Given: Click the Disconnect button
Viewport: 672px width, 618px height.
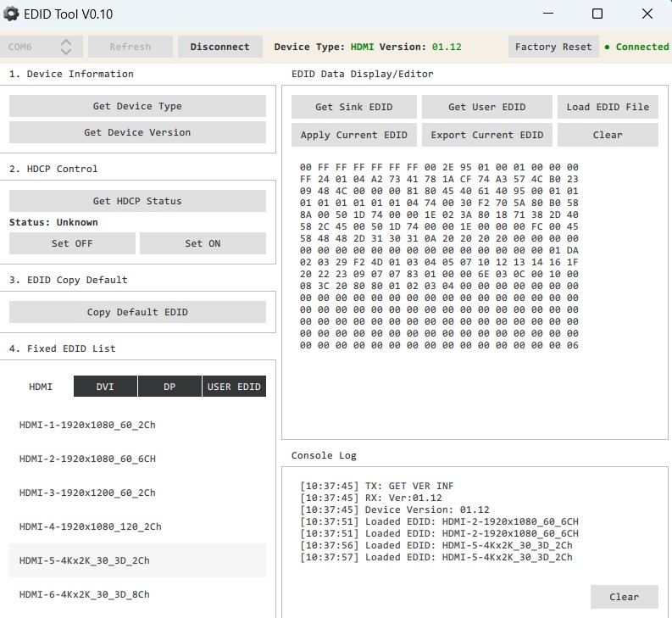Looking at the screenshot, I should pyautogui.click(x=219, y=47).
